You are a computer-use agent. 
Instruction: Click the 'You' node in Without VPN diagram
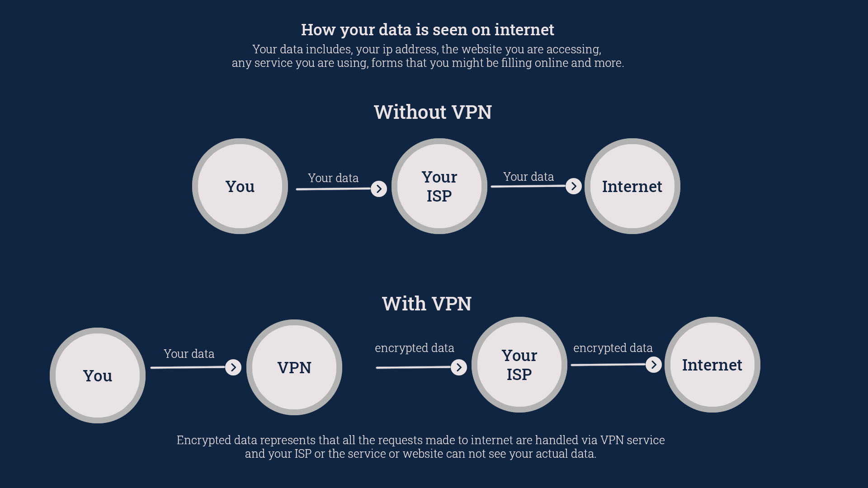(239, 186)
